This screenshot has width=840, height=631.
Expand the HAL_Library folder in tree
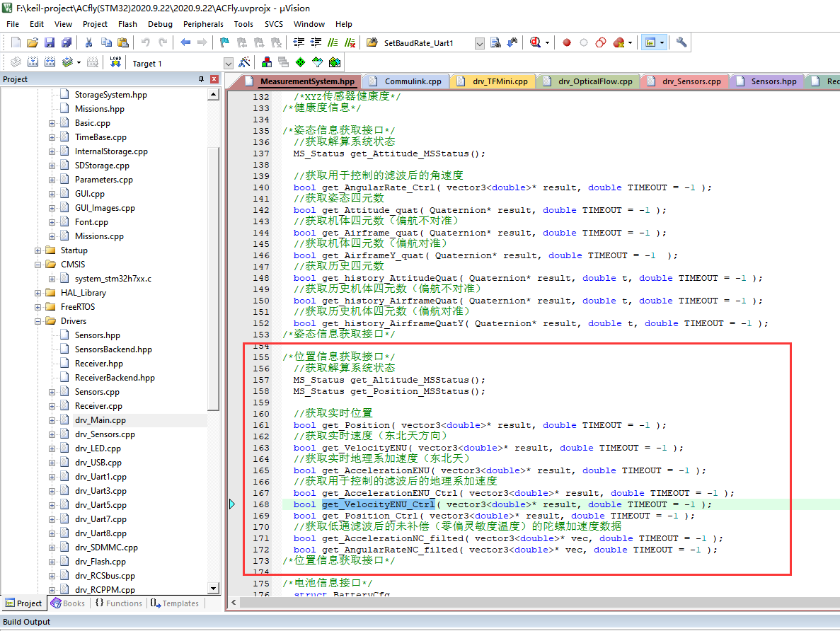pyautogui.click(x=38, y=293)
